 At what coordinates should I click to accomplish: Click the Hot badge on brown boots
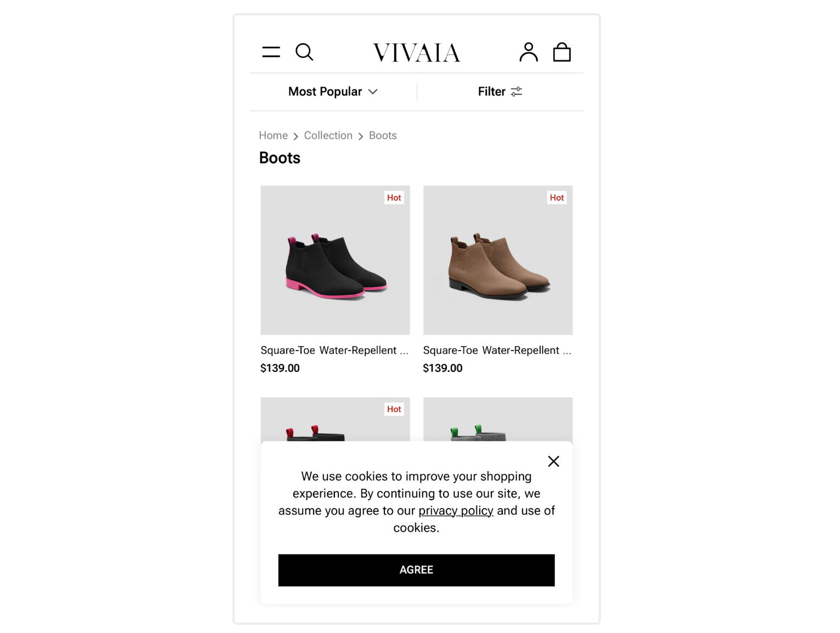click(557, 197)
